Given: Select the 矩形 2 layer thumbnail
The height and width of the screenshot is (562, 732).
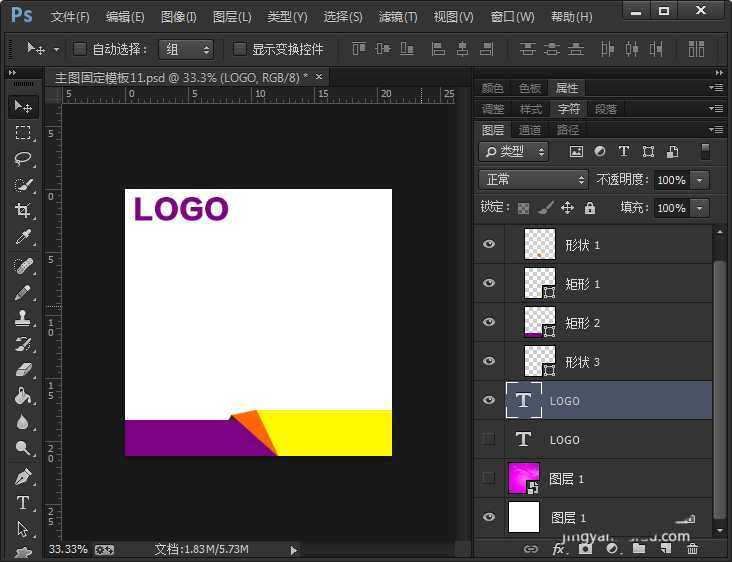Looking at the screenshot, I should click(540, 322).
